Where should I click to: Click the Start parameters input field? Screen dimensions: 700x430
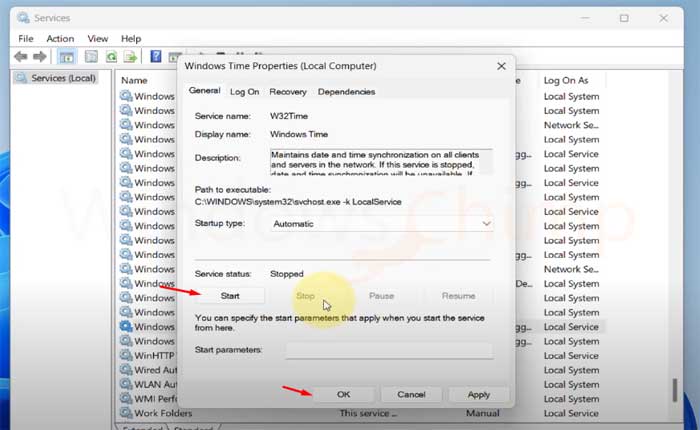pyautogui.click(x=389, y=350)
